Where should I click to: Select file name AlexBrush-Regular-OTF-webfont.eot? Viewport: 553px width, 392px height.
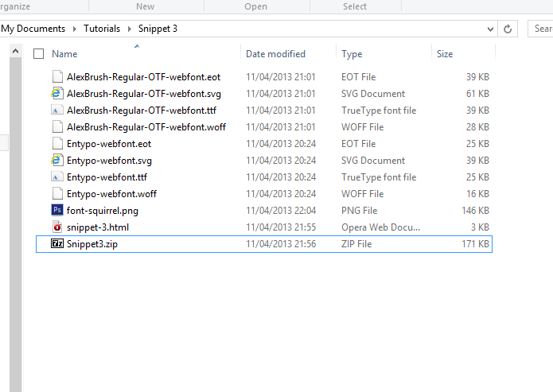pos(143,77)
